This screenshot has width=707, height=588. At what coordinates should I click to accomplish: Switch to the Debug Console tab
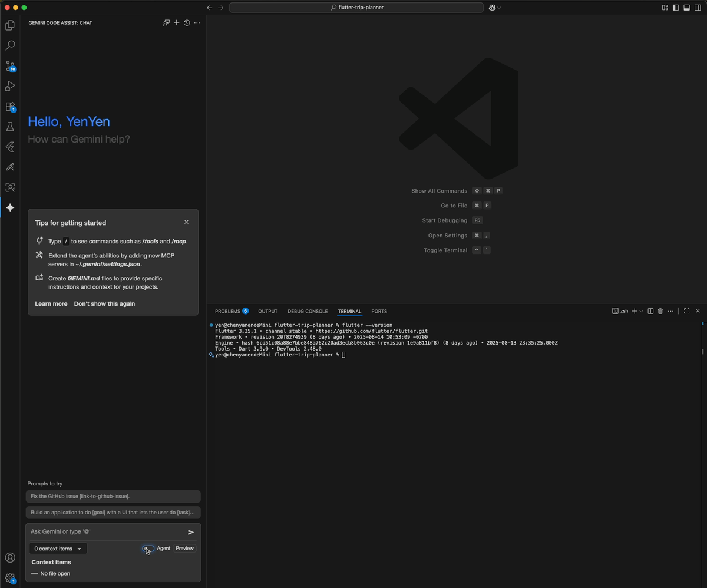coord(308,311)
